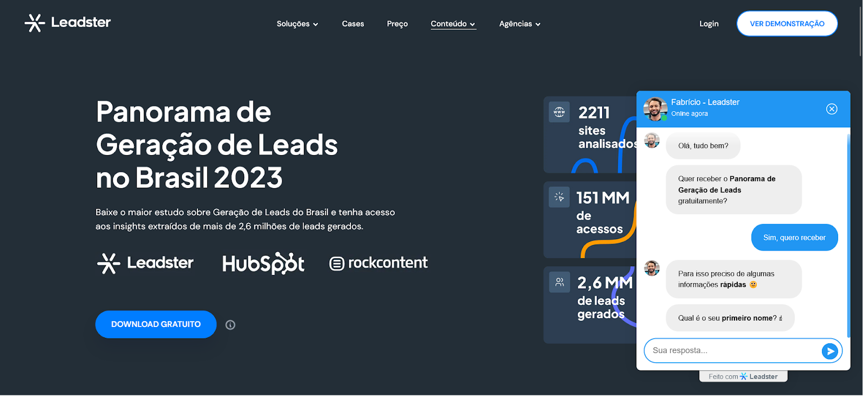868x397 pixels.
Task: Click the 'Sim, quero receber' chat reply
Action: click(794, 238)
